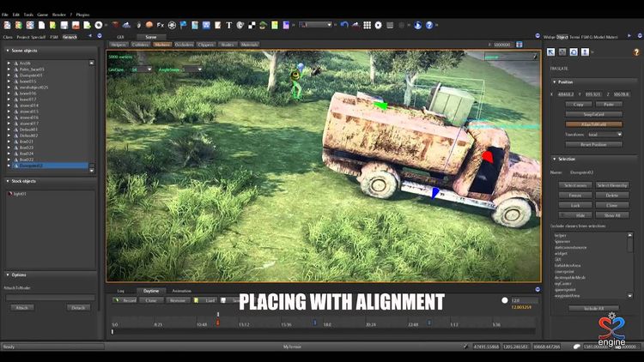The height and width of the screenshot is (362, 644).
Task: Click the blank new document toolbar icon
Action: [41, 25]
